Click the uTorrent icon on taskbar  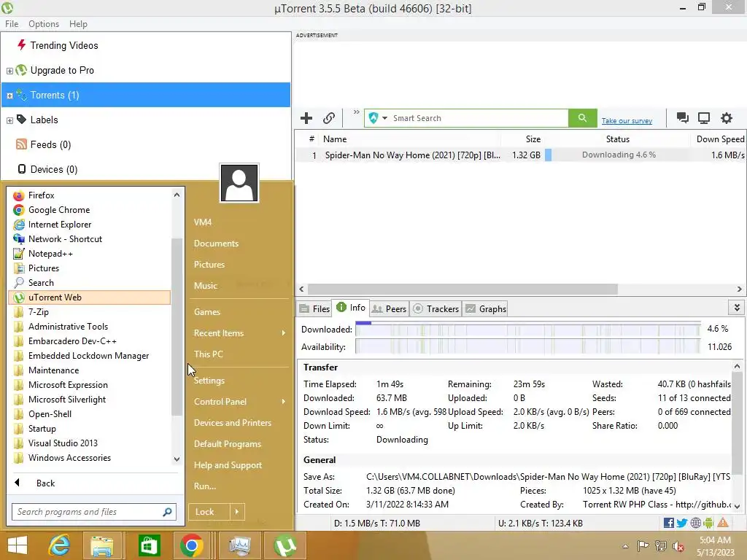pos(285,545)
